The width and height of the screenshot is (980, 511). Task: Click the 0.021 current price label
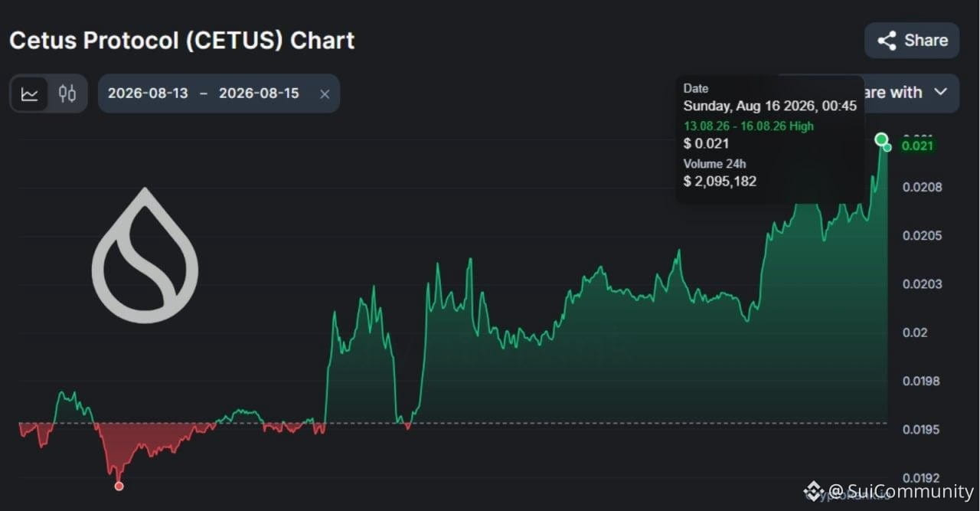click(919, 146)
